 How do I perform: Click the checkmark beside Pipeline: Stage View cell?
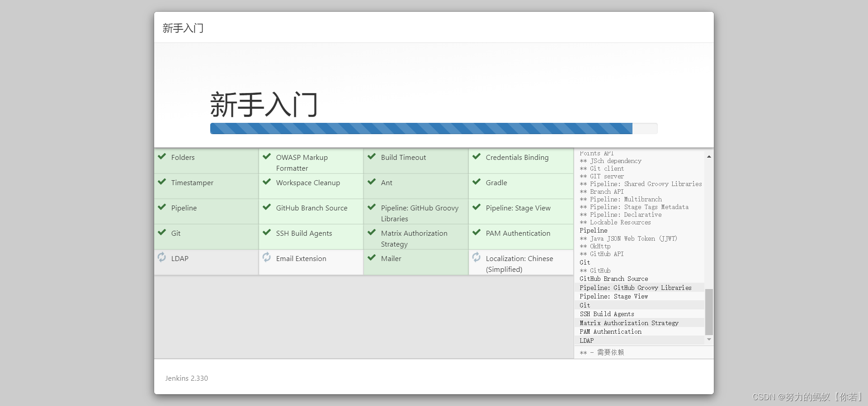click(x=476, y=207)
